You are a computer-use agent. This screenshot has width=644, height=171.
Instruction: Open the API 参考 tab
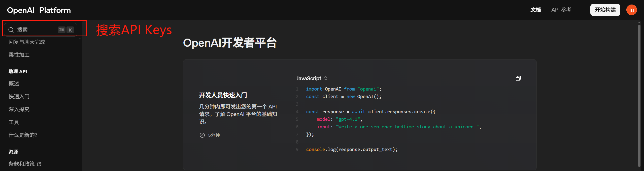(x=561, y=10)
